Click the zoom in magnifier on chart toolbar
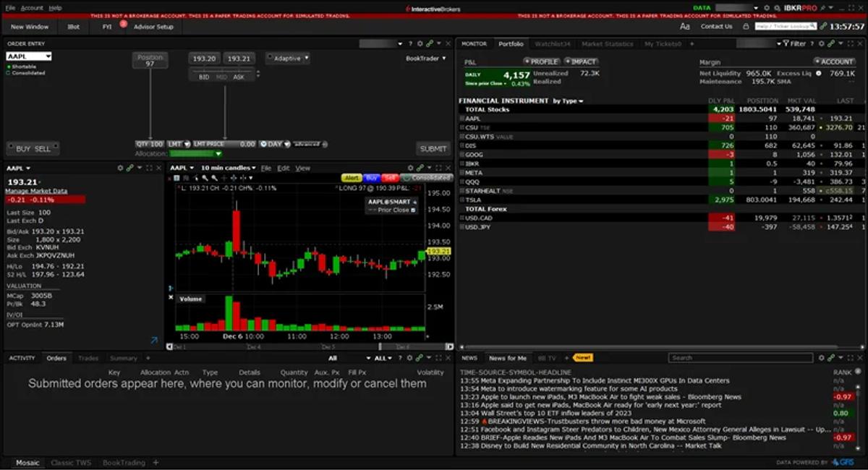The width and height of the screenshot is (868, 470). 205,177
